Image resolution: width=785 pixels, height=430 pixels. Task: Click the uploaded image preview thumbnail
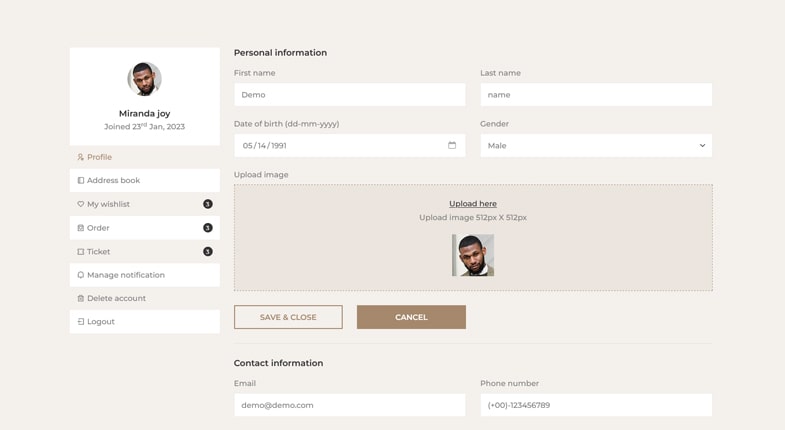tap(473, 255)
